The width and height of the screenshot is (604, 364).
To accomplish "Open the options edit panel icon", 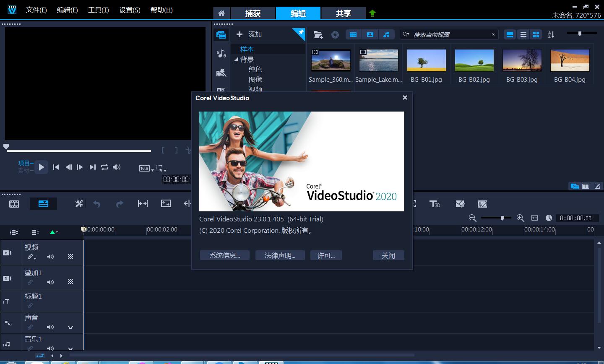I will (x=597, y=186).
